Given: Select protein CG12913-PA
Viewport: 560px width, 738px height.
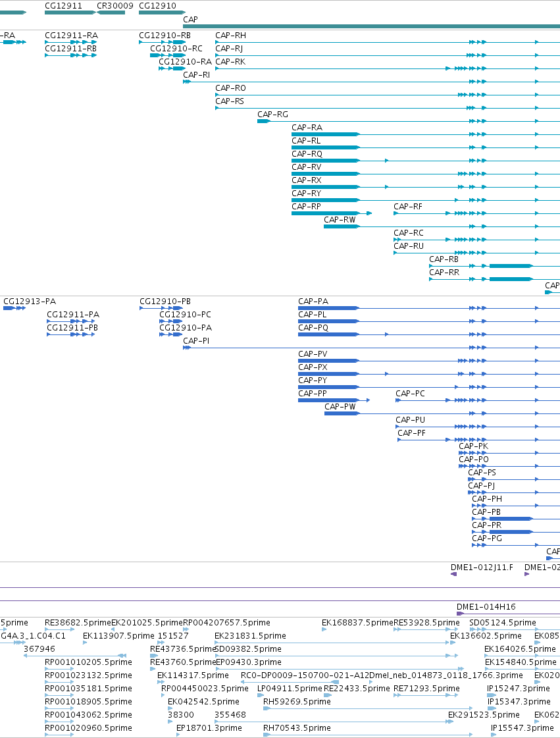Looking at the screenshot, I should 14,308.
